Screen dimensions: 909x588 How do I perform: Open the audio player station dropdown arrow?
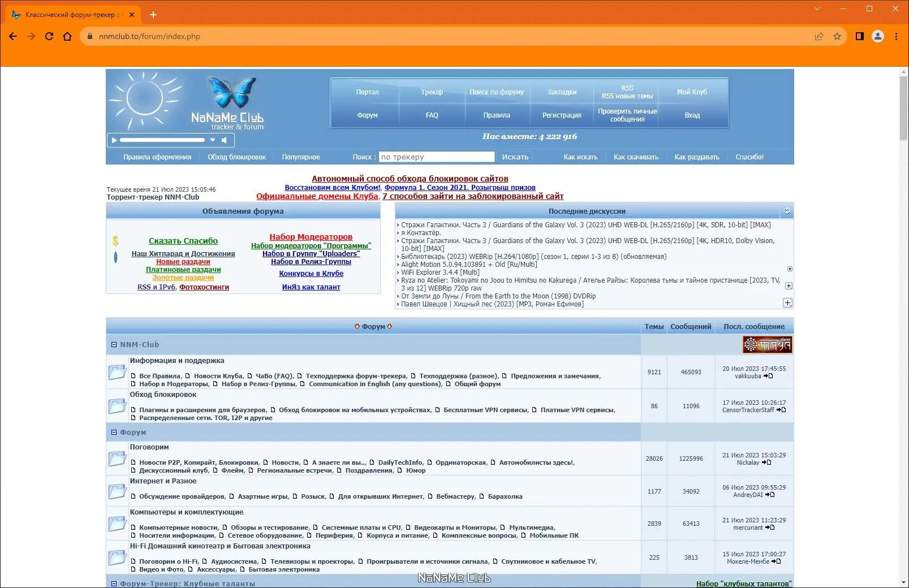(x=213, y=140)
